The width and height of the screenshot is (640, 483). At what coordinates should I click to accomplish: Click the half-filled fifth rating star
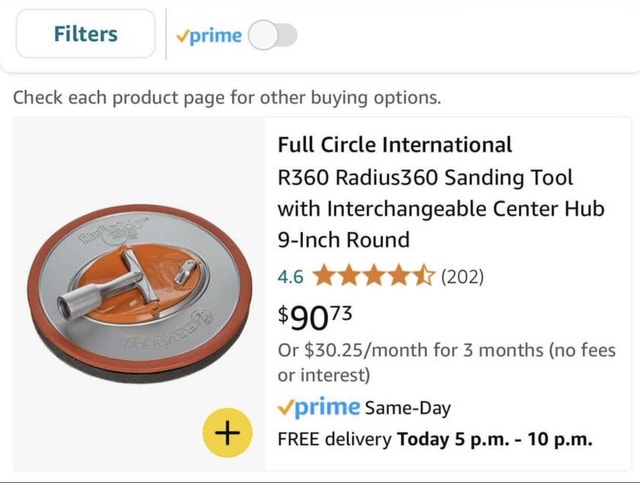pos(425,276)
